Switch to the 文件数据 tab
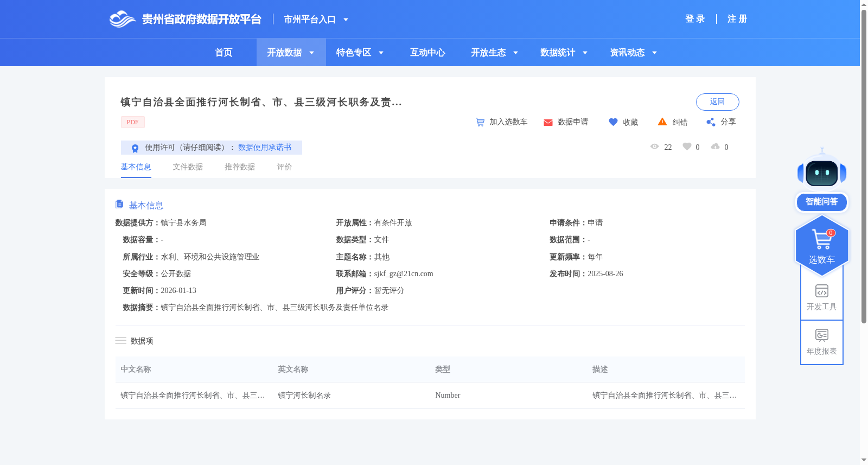Image resolution: width=868 pixels, height=465 pixels. [x=188, y=167]
